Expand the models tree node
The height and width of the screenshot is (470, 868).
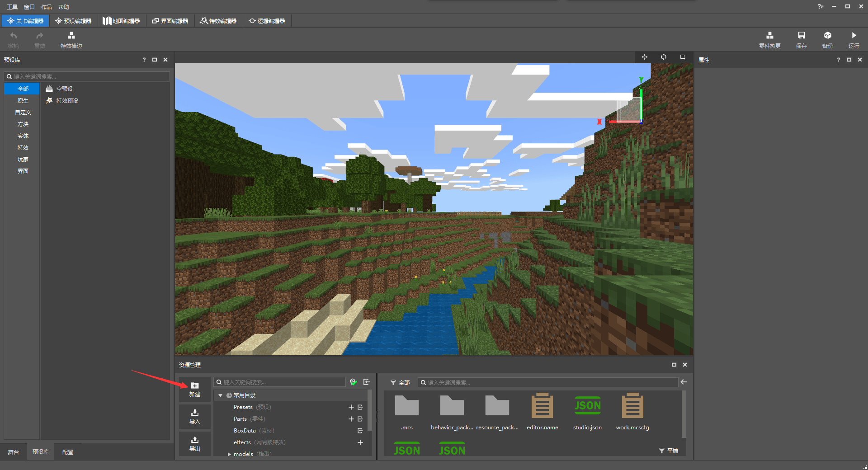(x=229, y=454)
